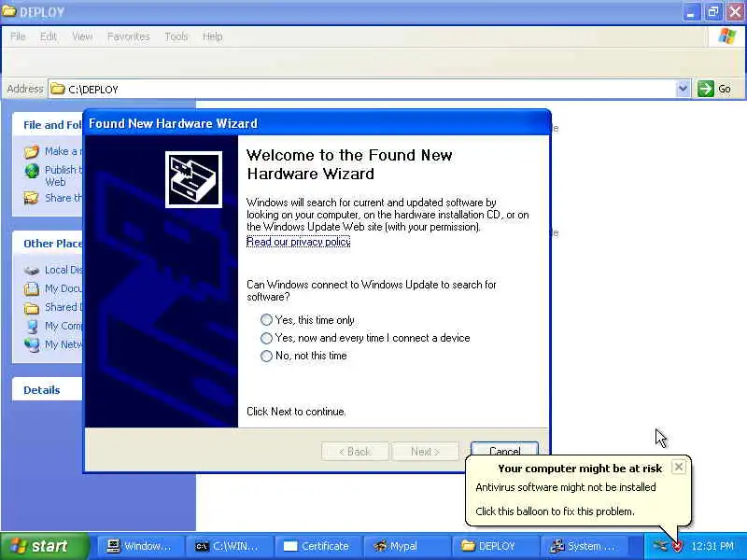Switch to the Window... taskbar button
The height and width of the screenshot is (560, 747).
142,546
